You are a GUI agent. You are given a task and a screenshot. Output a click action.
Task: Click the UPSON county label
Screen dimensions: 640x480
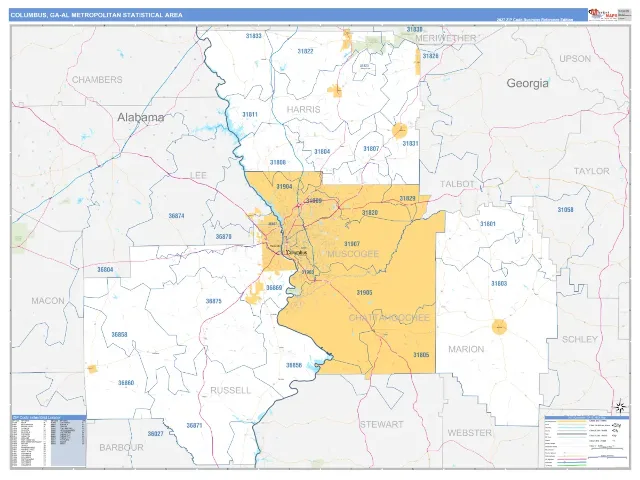(575, 59)
